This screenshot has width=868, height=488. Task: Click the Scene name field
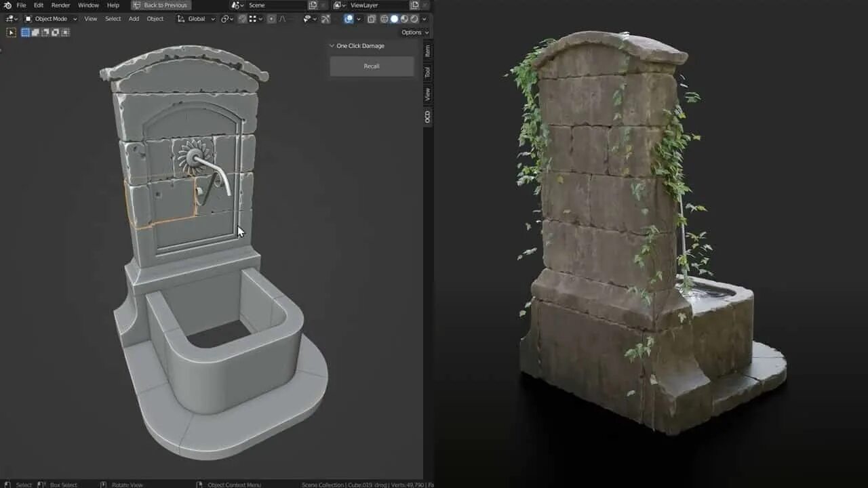pyautogui.click(x=276, y=5)
